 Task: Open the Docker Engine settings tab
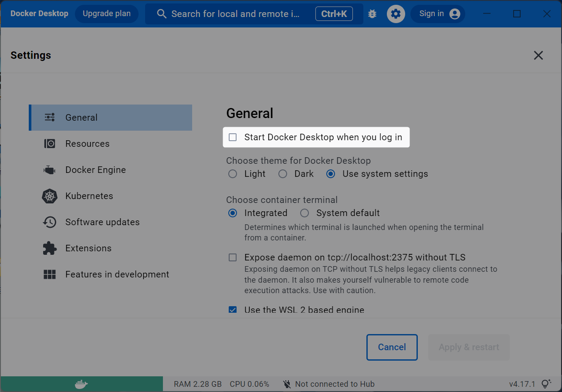point(111,170)
